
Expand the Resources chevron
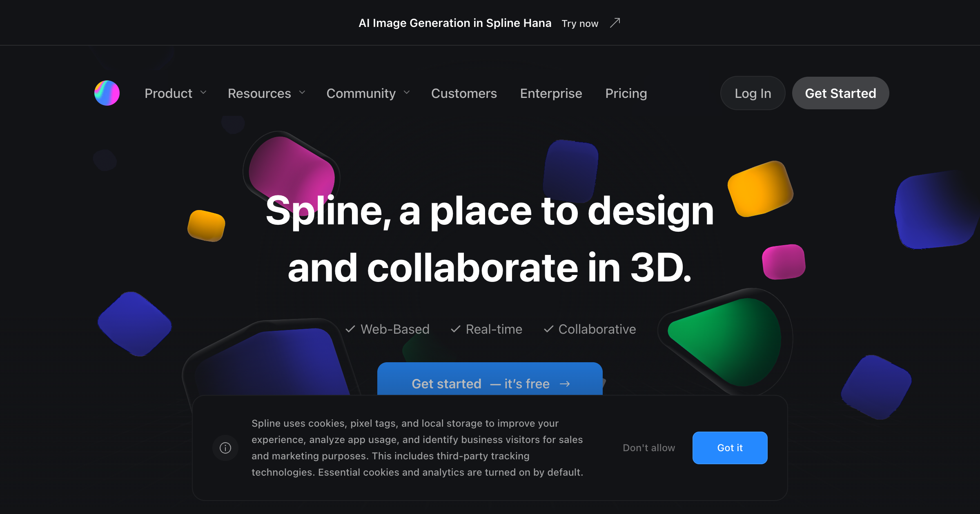pos(302,93)
